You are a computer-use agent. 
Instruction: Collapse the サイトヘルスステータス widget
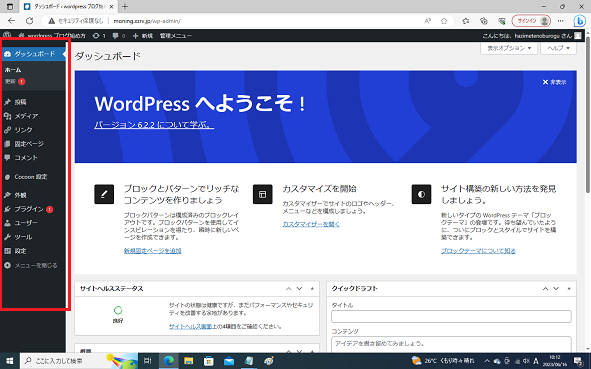[x=312, y=289]
